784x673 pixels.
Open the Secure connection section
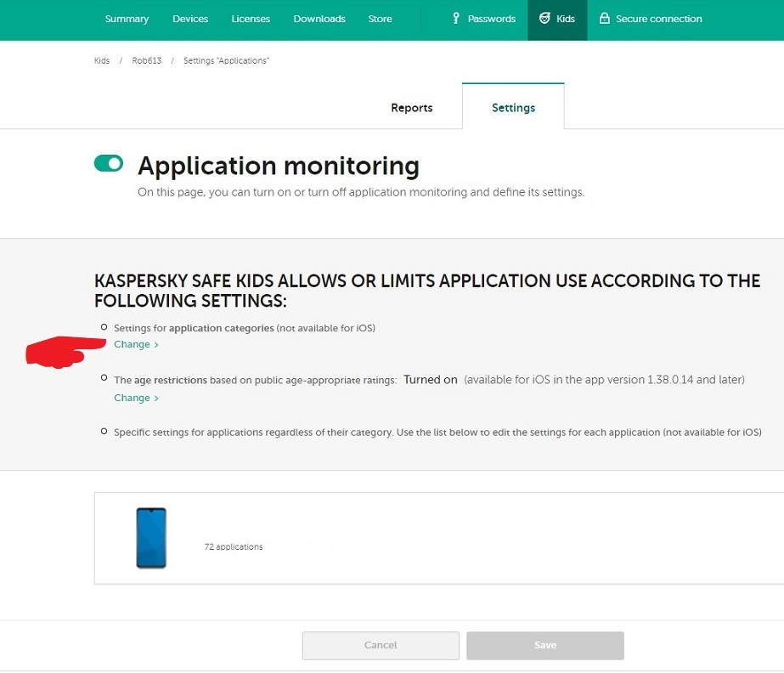point(658,19)
